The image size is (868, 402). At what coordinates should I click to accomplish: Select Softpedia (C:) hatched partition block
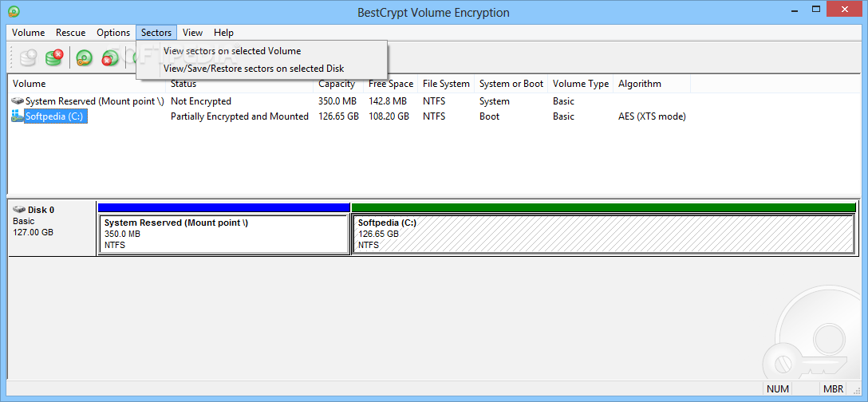(x=603, y=235)
